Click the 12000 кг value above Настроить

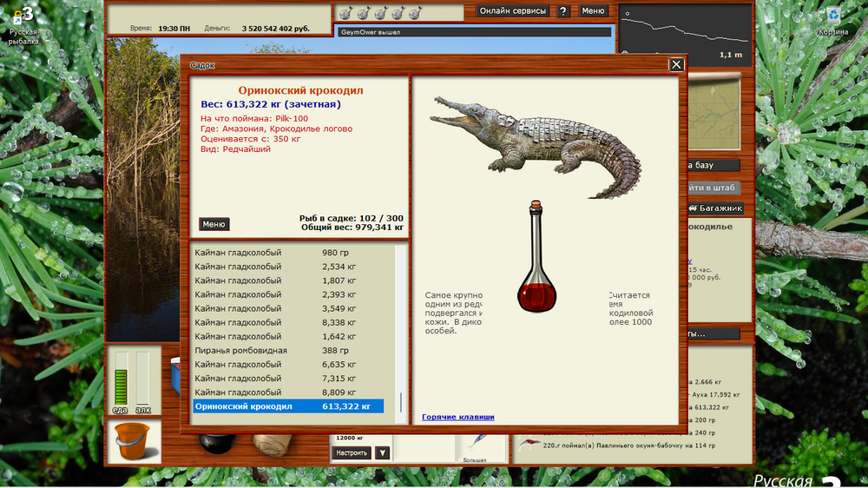tap(350, 438)
